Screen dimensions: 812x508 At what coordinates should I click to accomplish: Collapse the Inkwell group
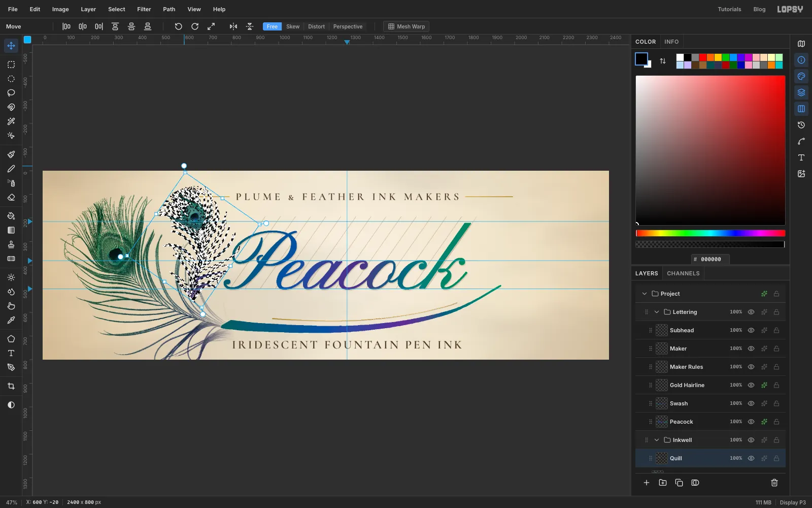click(657, 440)
